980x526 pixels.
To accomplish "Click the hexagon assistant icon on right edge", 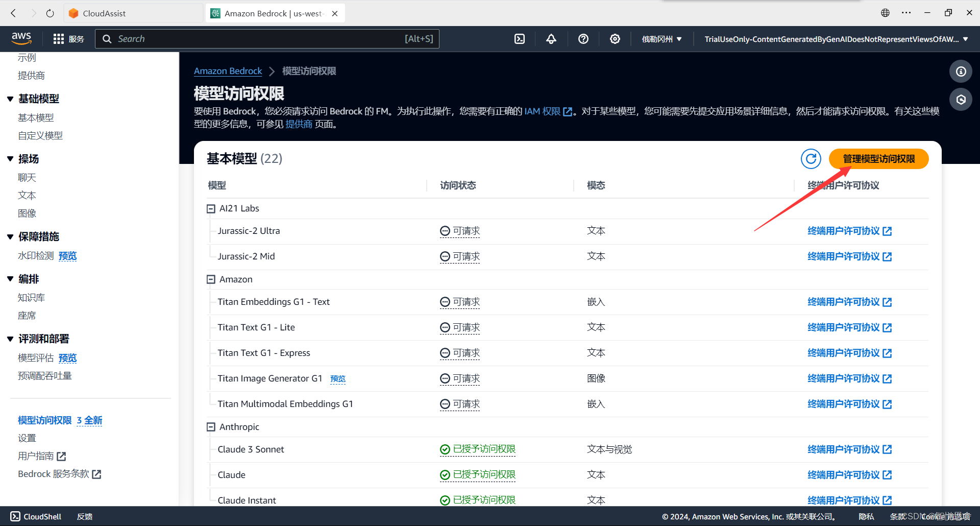I will [961, 100].
